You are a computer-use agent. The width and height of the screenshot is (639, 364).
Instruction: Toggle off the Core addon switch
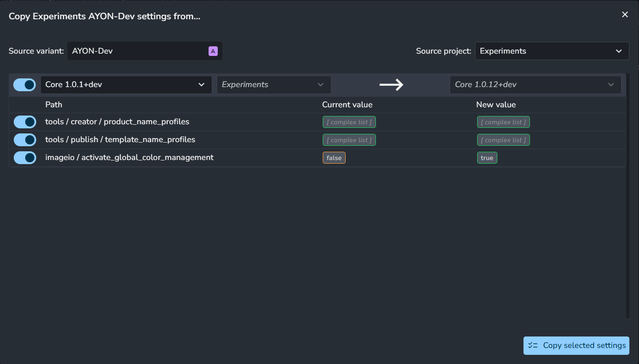coord(25,85)
